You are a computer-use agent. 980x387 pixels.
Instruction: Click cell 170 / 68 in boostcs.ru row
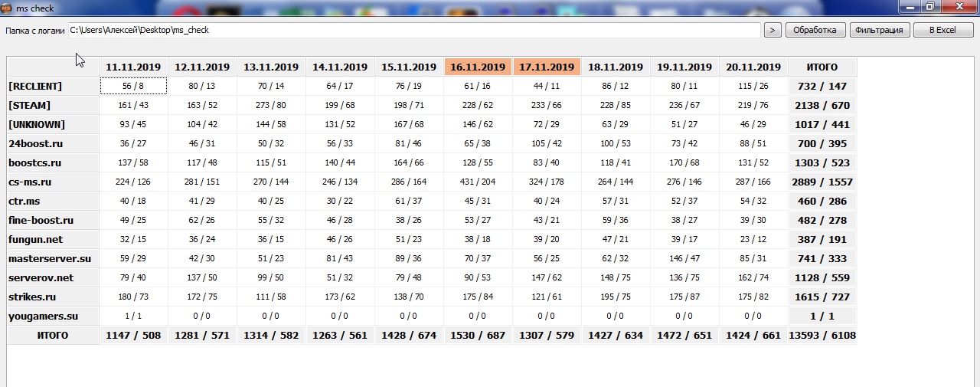coord(684,162)
